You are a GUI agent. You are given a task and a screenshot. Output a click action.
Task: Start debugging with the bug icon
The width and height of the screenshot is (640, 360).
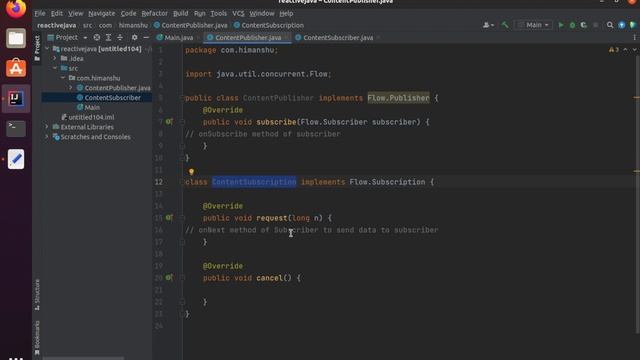click(x=572, y=25)
